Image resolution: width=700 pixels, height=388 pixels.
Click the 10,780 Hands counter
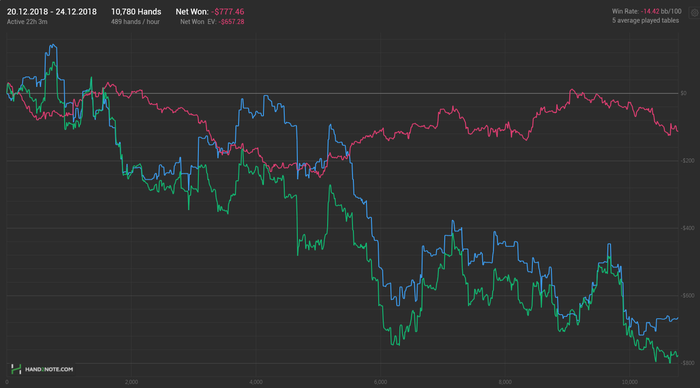pyautogui.click(x=136, y=12)
